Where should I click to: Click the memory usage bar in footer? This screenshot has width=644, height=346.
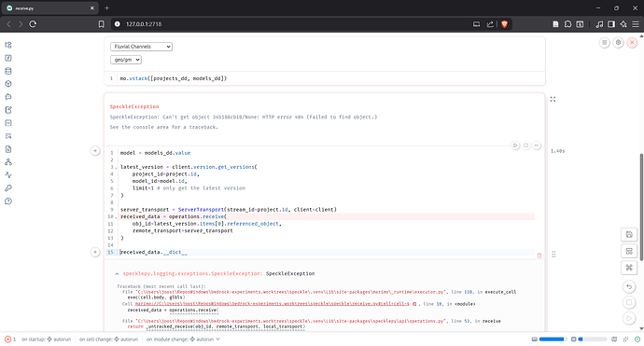pos(549,339)
